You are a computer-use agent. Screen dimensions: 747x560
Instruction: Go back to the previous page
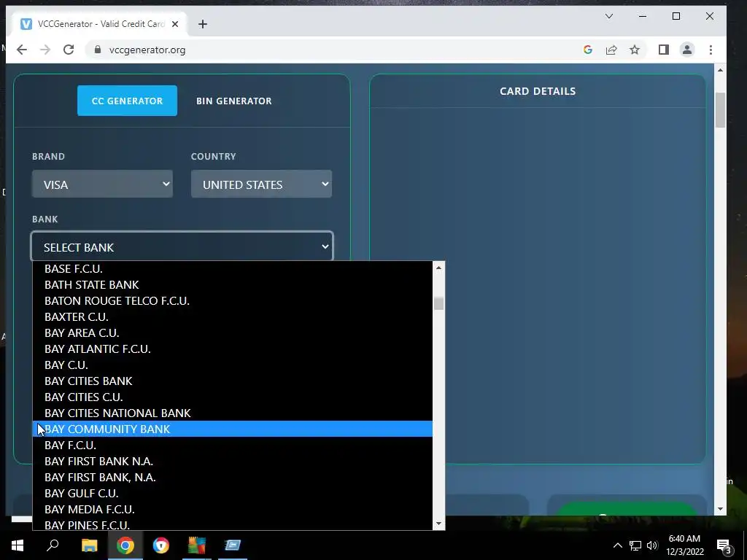point(22,50)
